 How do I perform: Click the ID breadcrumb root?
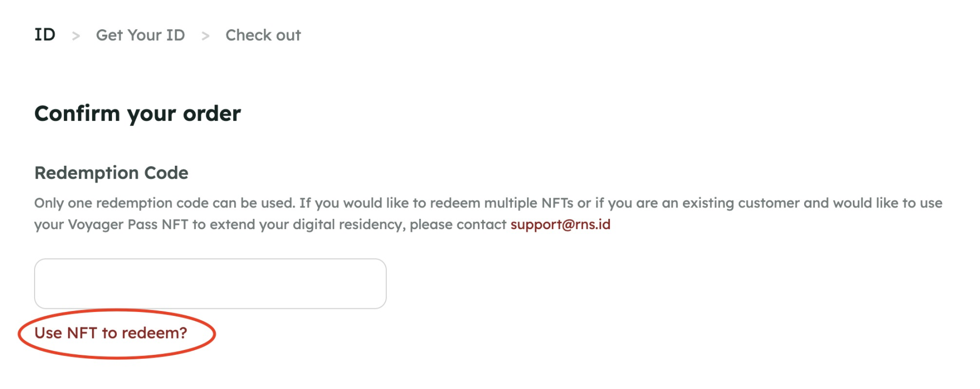point(45,35)
